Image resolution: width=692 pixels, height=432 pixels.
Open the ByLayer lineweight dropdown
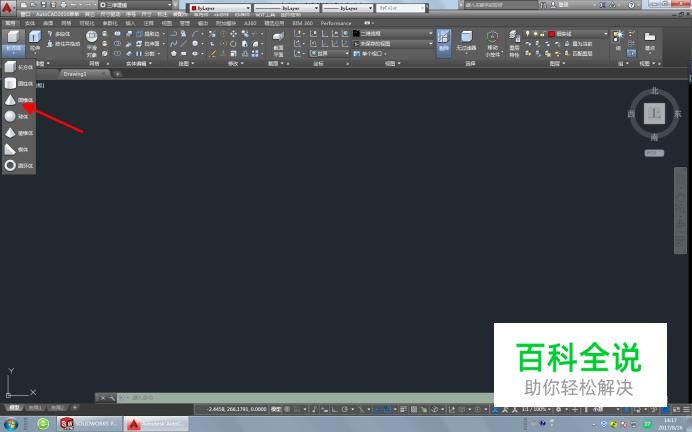pyautogui.click(x=348, y=8)
